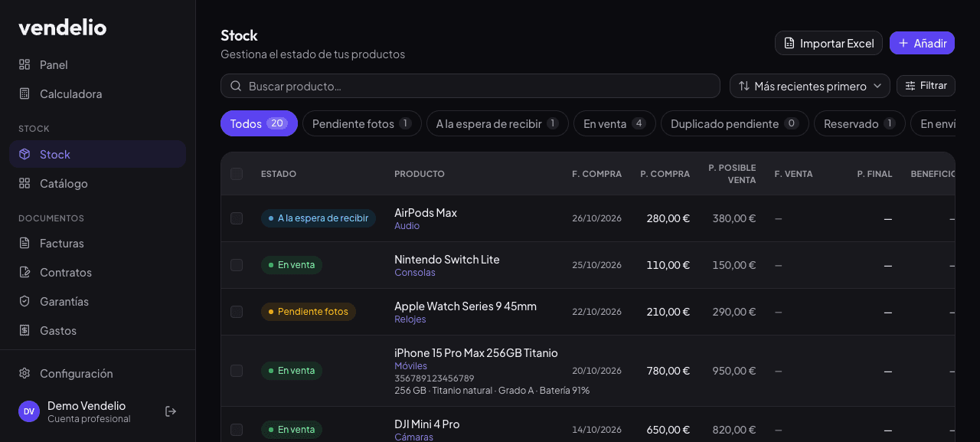Select the Reservado filter tab
The width and height of the screenshot is (980, 442).
pos(860,123)
